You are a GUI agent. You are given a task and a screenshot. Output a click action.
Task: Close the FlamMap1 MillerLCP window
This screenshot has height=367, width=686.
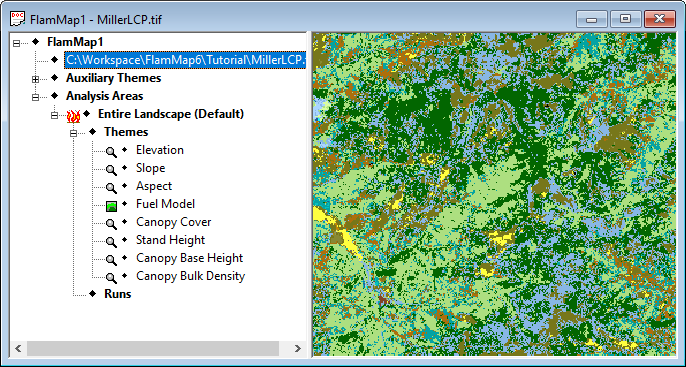click(660, 19)
